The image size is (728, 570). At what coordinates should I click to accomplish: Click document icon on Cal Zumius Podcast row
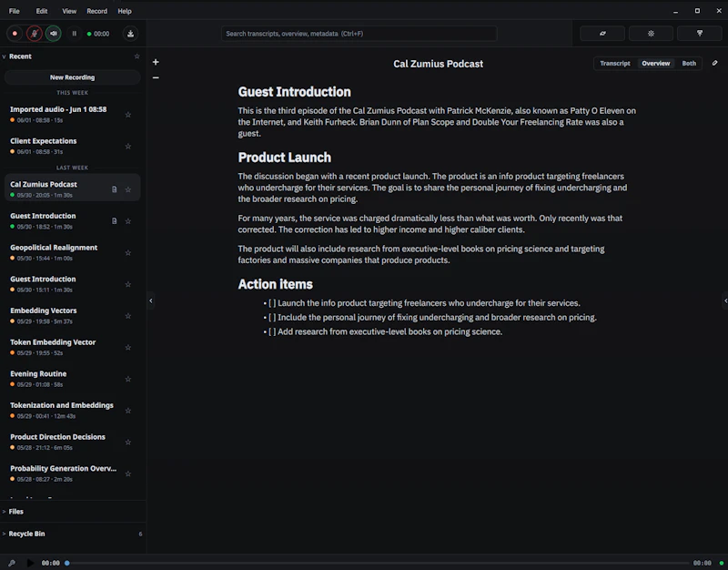115,189
